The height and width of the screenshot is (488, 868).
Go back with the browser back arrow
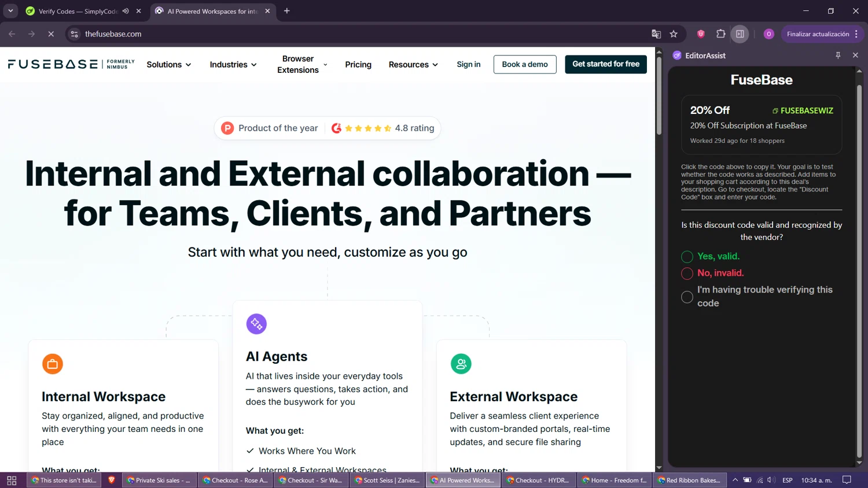[x=12, y=34]
